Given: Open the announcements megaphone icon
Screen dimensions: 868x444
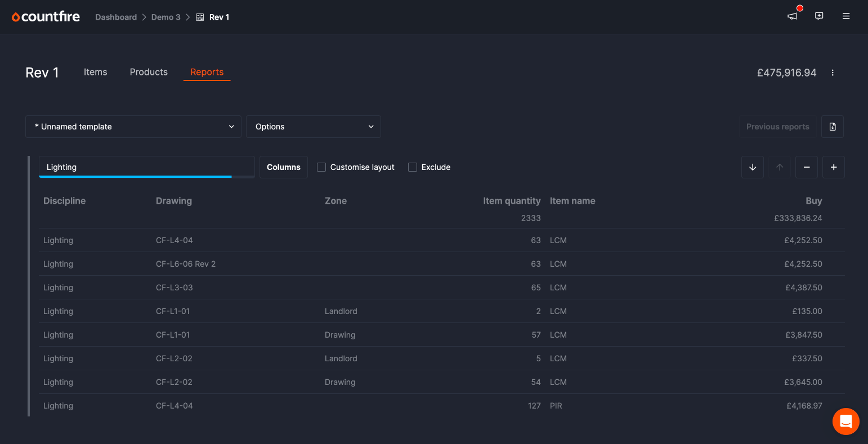Looking at the screenshot, I should (x=793, y=16).
